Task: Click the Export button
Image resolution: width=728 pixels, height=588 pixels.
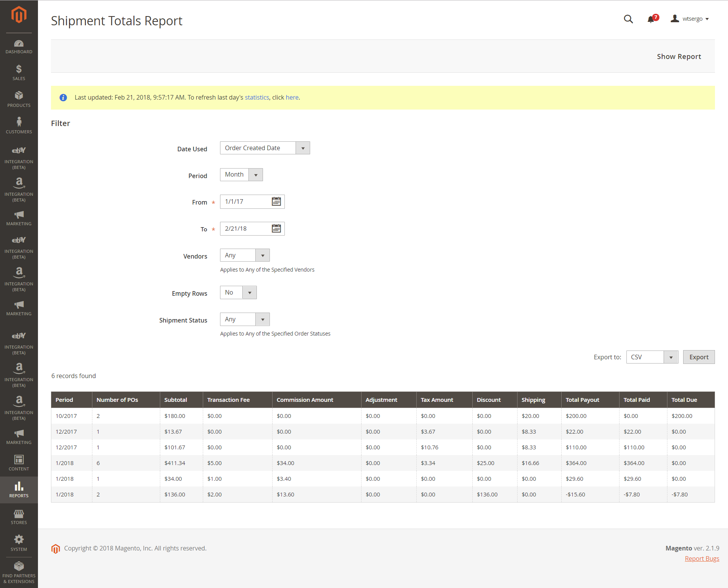Action: coord(699,357)
